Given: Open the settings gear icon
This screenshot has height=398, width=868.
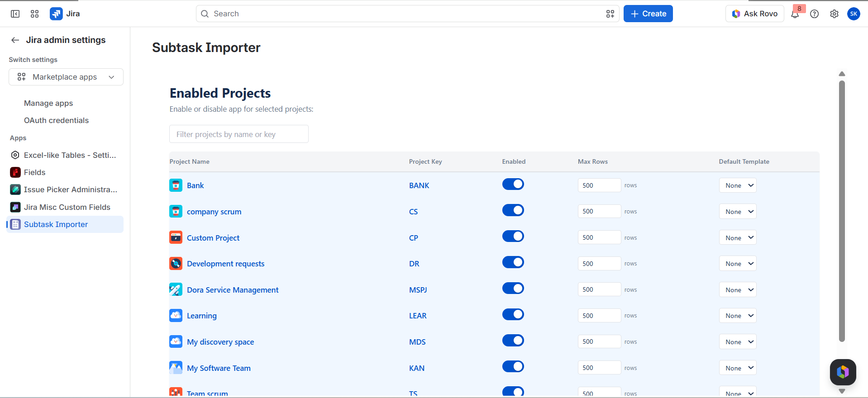Looking at the screenshot, I should (834, 14).
